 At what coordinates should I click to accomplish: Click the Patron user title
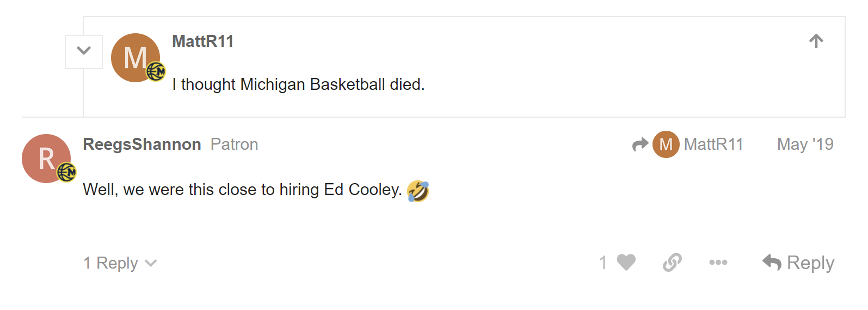pos(234,144)
